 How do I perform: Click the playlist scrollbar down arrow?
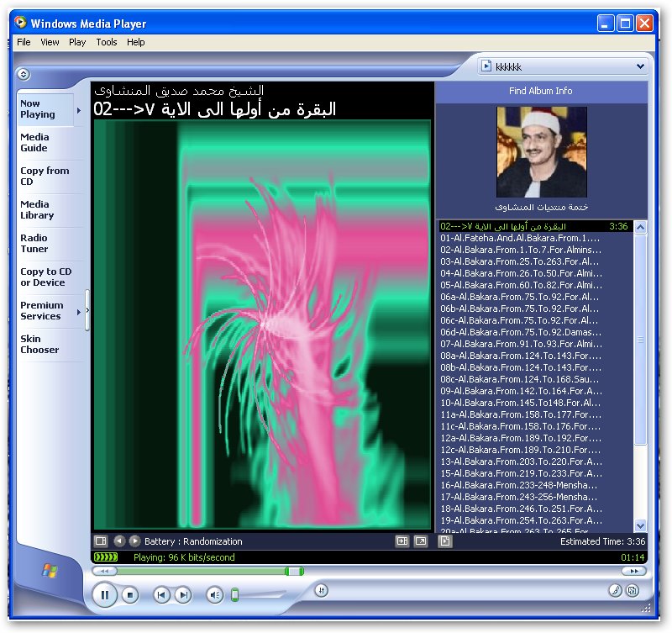(x=640, y=525)
